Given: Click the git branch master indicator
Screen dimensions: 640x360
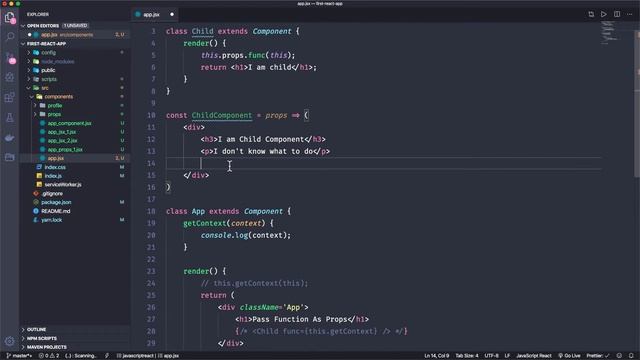Looking at the screenshot, I should [x=19, y=356].
